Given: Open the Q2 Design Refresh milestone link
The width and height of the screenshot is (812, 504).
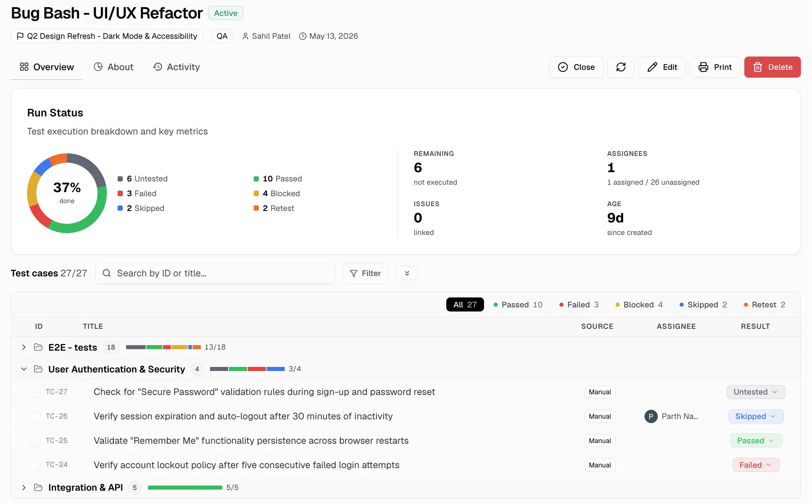Looking at the screenshot, I should 107,36.
